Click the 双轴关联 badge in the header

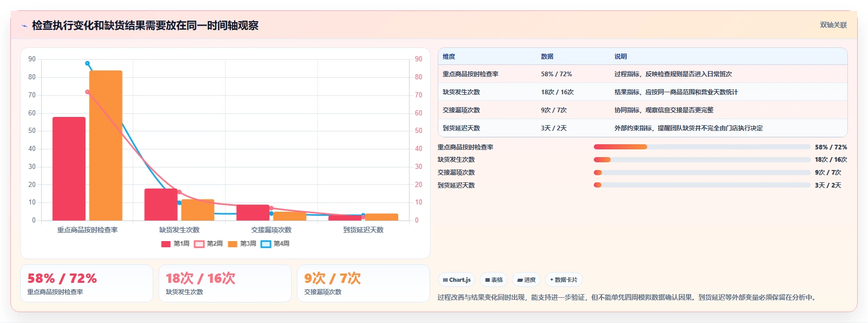click(833, 25)
